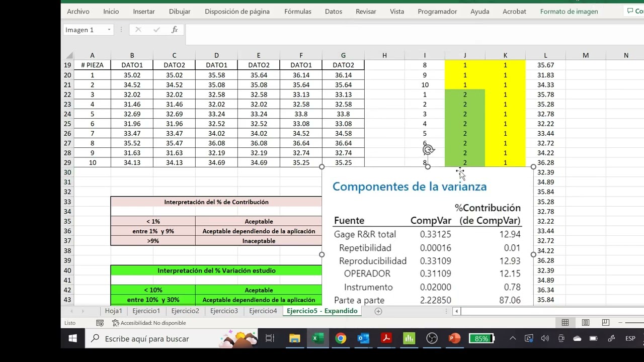This screenshot has height=362, width=644.
Task: Select 'Interpretación del % Variación estudio' green header
Action: click(216, 270)
